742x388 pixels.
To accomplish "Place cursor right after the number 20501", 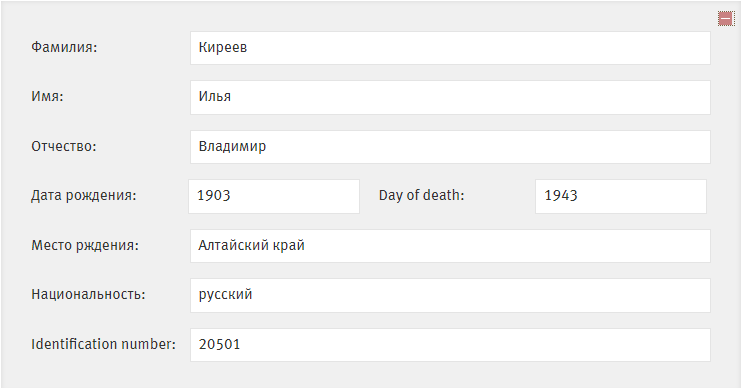I will (241, 344).
